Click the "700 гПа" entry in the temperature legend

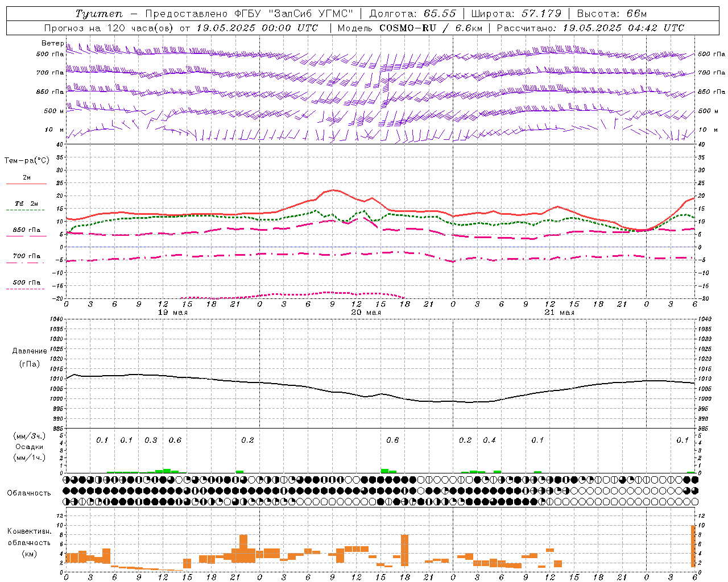coord(27,256)
